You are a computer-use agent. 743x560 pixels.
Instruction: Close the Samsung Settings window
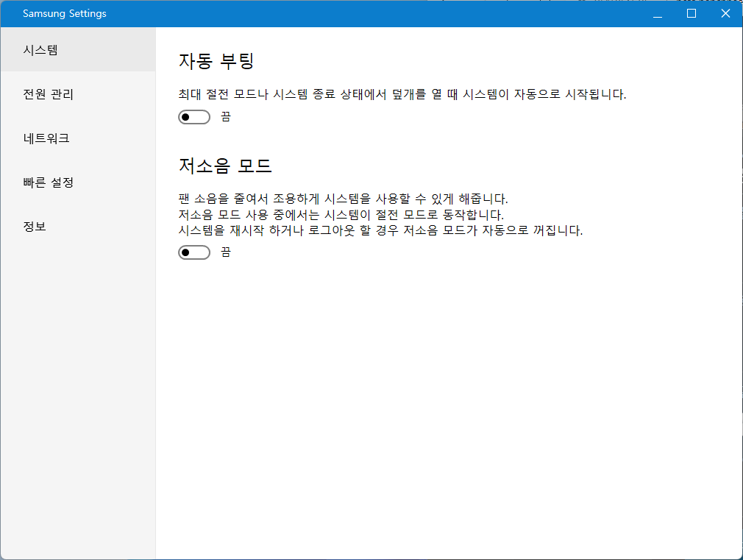click(x=725, y=14)
